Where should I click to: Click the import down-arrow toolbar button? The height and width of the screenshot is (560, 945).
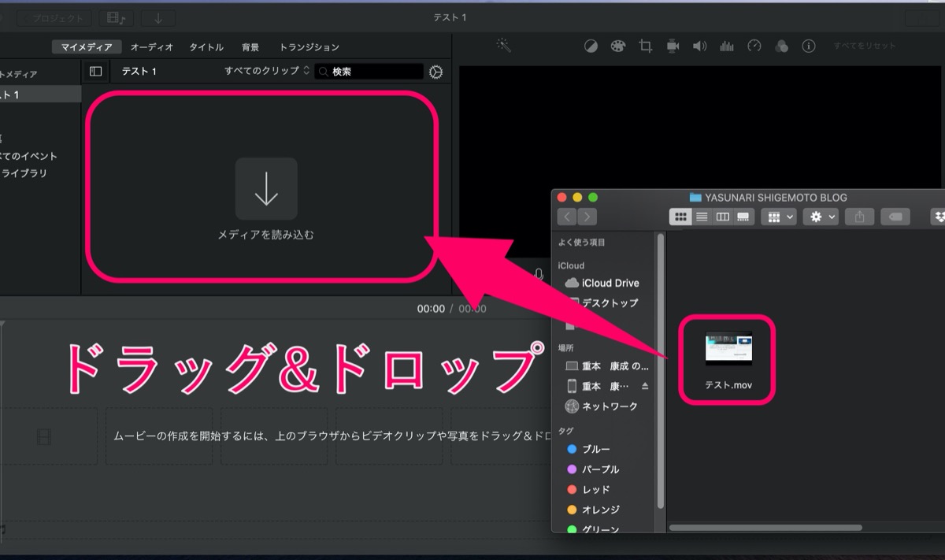click(x=158, y=18)
